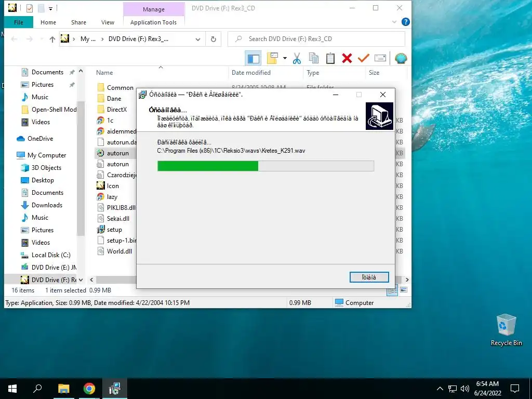Open the Application Tools tab
The width and height of the screenshot is (532, 399).
tap(153, 22)
